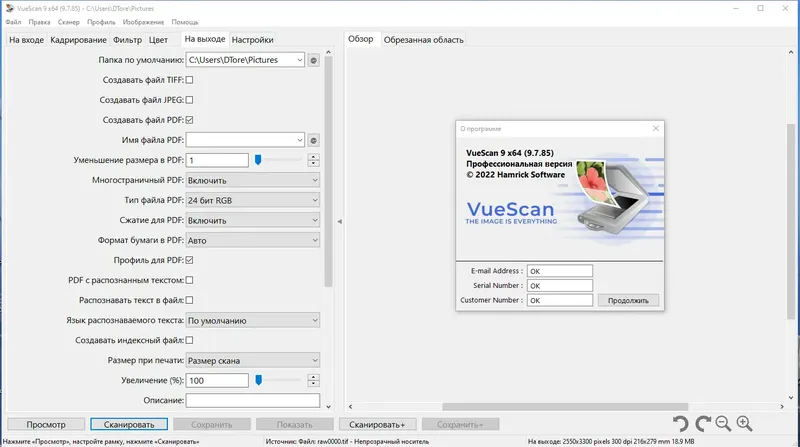Open the 'Сканер' menu
The height and width of the screenshot is (447, 800).
[x=68, y=22]
